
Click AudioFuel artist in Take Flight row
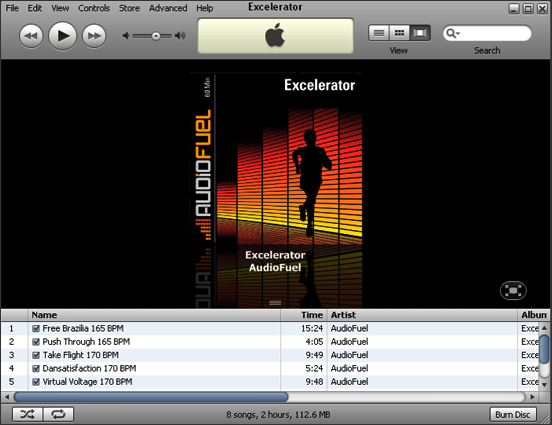pyautogui.click(x=349, y=355)
